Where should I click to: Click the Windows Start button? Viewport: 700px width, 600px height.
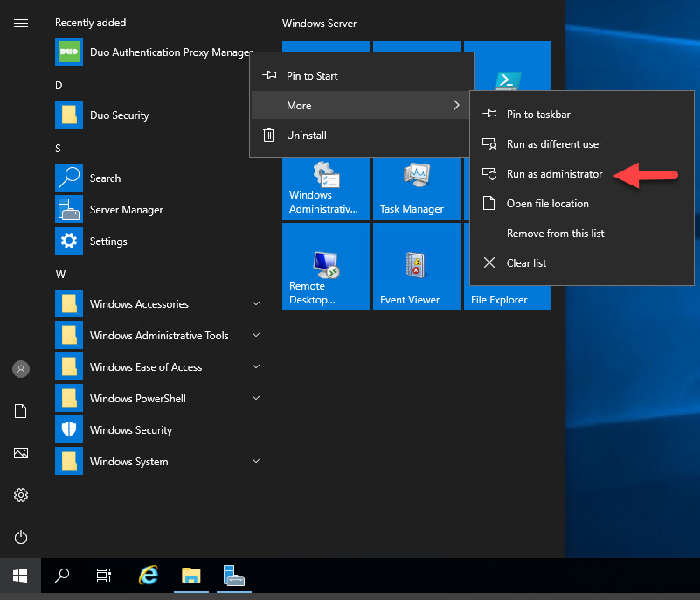[20, 576]
